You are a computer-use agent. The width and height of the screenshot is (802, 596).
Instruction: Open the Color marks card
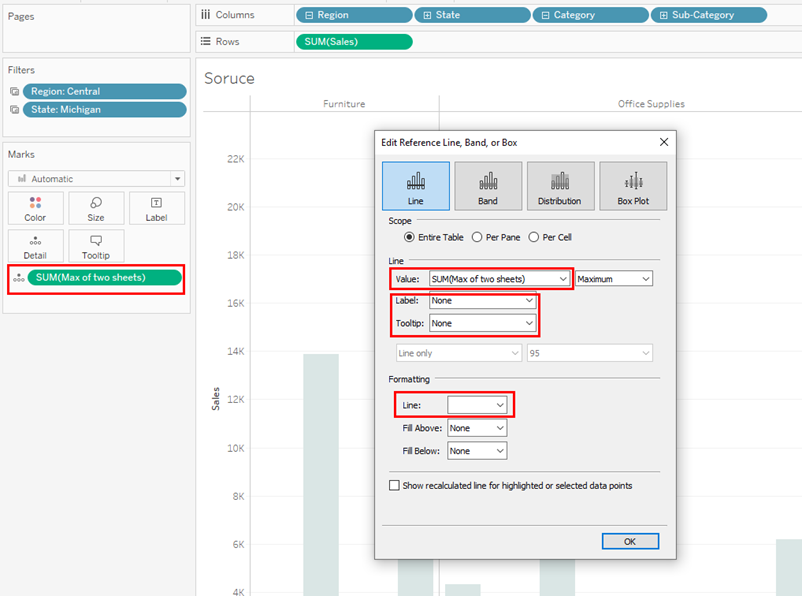(35, 209)
